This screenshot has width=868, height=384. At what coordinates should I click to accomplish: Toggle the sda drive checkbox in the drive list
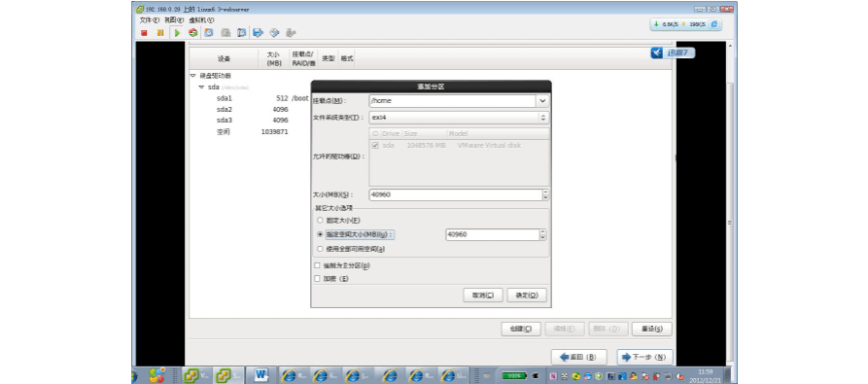[x=375, y=146]
